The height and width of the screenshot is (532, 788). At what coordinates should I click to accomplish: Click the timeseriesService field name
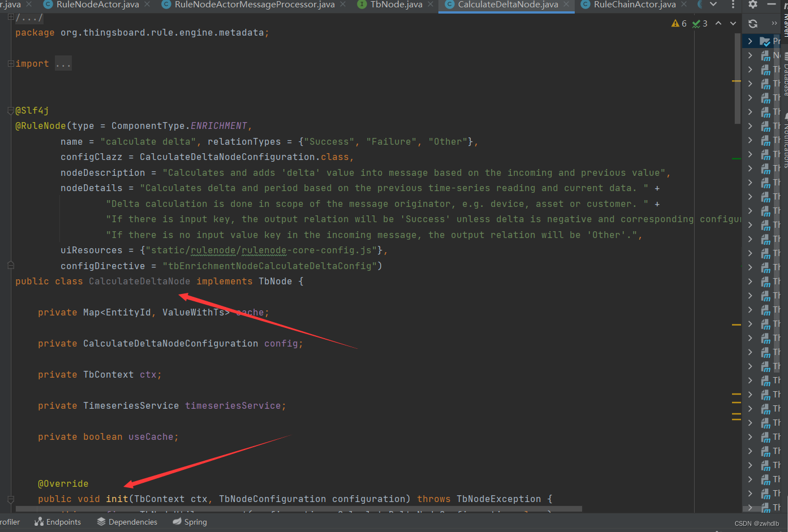pos(233,406)
